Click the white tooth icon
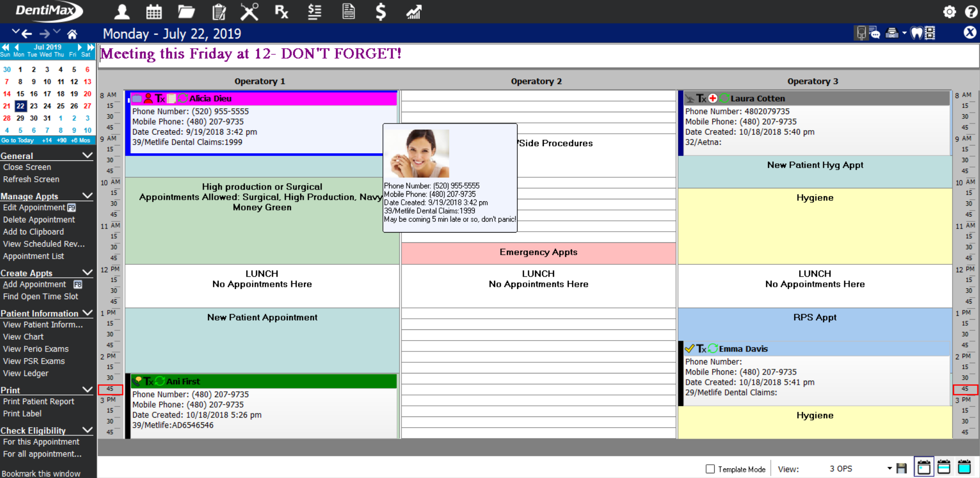This screenshot has width=980, height=478. point(917,33)
